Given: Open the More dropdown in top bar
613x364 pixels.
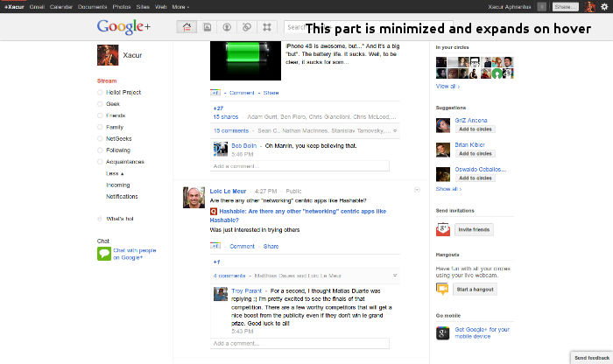Looking at the screenshot, I should 180,7.
